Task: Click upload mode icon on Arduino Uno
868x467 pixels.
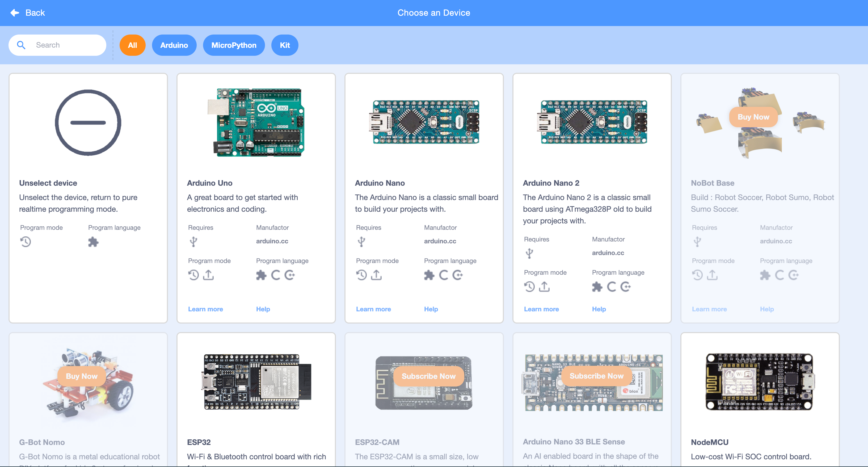Action: point(209,275)
